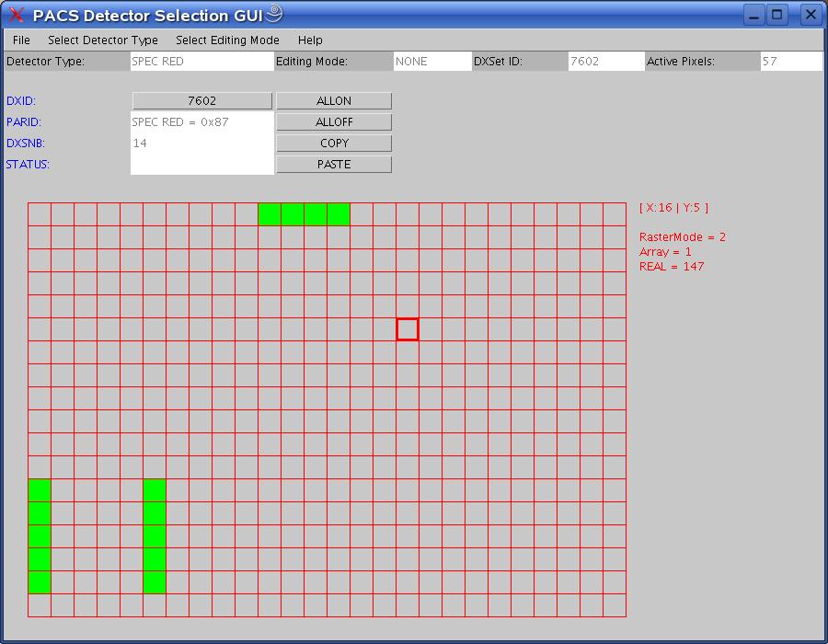Click the PASTE button

[334, 164]
